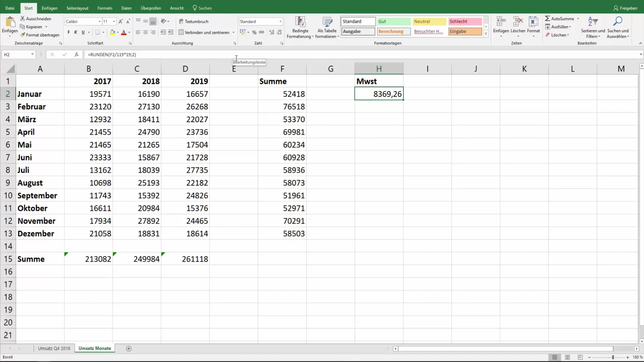
Task: Increase font size with the larger A icon
Action: click(120, 21)
